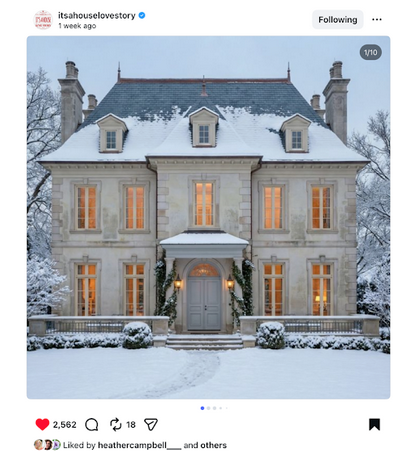Click the 1/10 slide counter badge
The height and width of the screenshot is (451, 405).
pyautogui.click(x=370, y=52)
